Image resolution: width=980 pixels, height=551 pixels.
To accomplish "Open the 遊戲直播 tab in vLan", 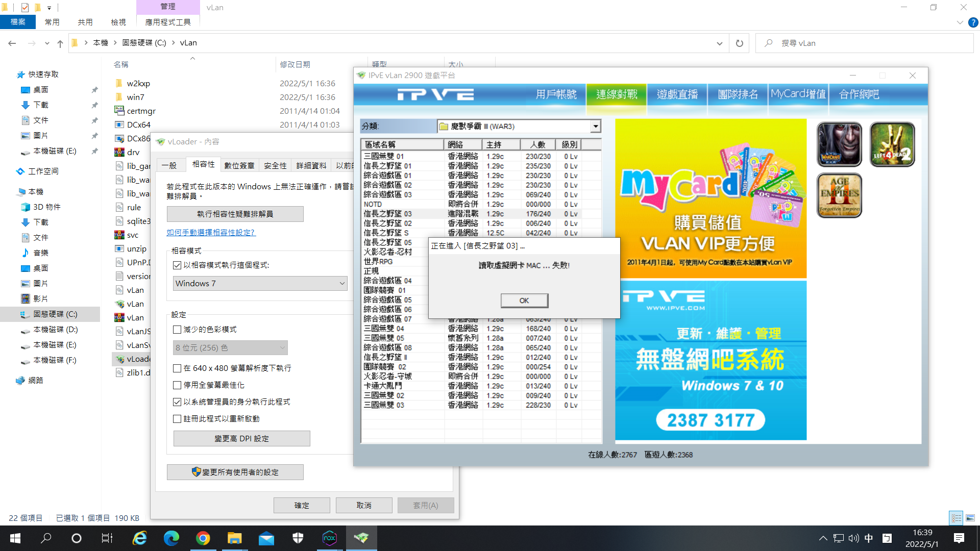I will [x=677, y=94].
